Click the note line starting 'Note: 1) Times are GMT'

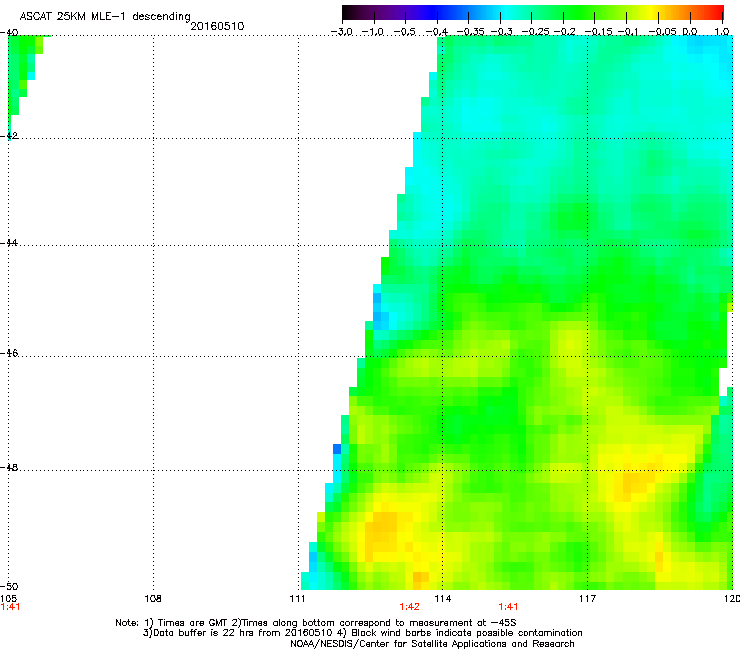[316, 623]
